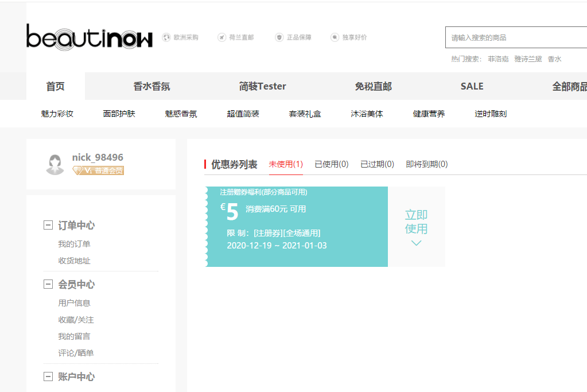This screenshot has width=587, height=392.
Task: Click the 正品保障 label
Action: tap(299, 37)
